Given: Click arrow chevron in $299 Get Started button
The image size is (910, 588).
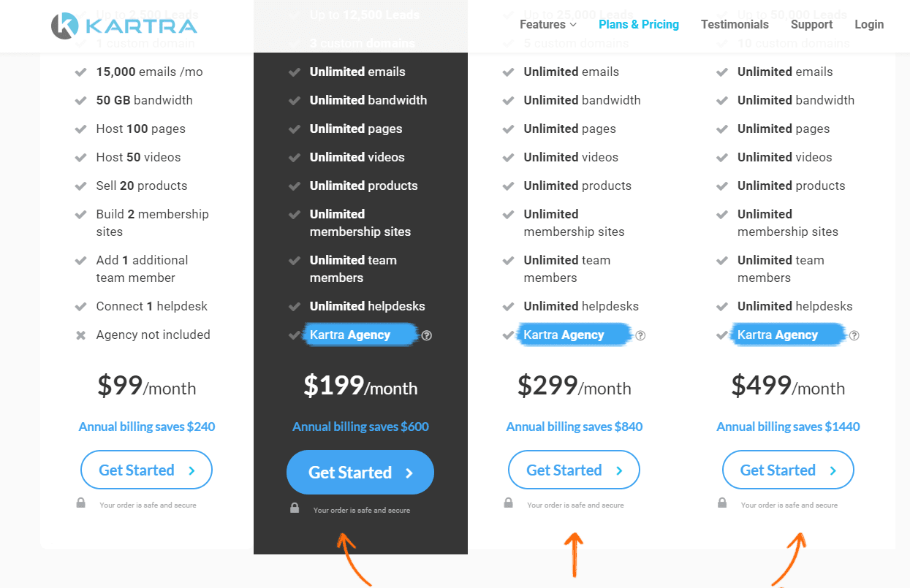Looking at the screenshot, I should coord(619,471).
